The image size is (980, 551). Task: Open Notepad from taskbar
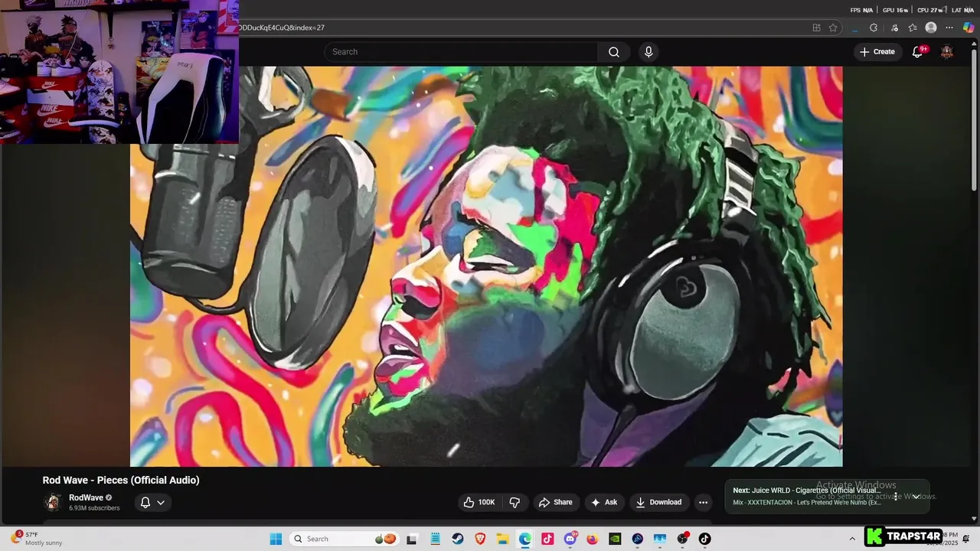tap(435, 539)
